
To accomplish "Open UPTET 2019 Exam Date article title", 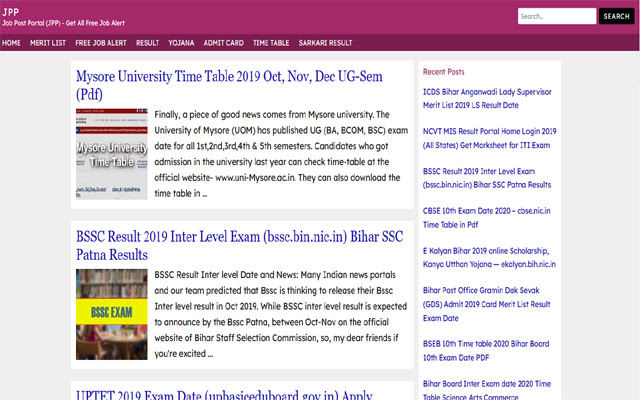I will click(x=224, y=395).
